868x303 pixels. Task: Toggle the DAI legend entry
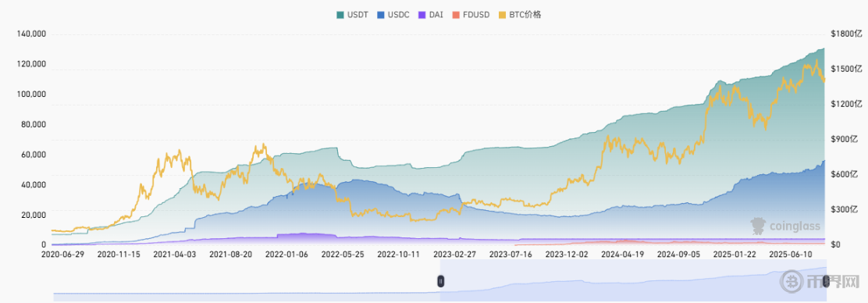pyautogui.click(x=431, y=14)
